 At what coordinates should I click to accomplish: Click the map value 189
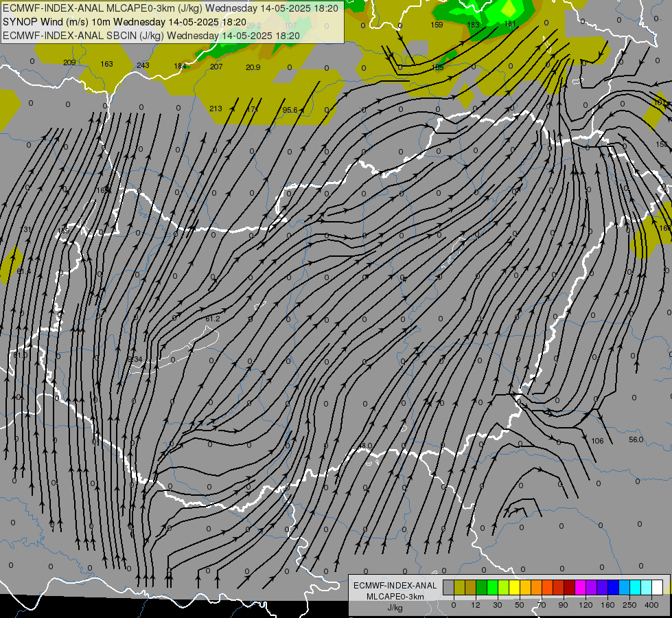point(63,231)
